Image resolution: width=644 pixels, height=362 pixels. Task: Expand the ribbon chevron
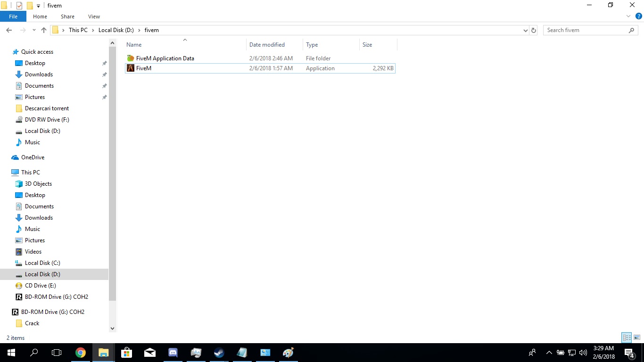(628, 16)
